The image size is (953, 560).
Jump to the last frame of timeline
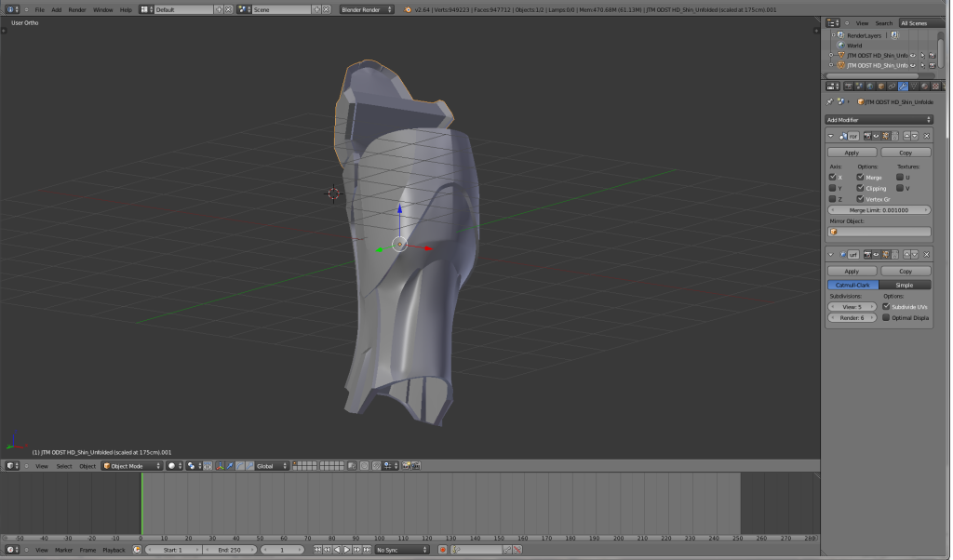coord(367,550)
